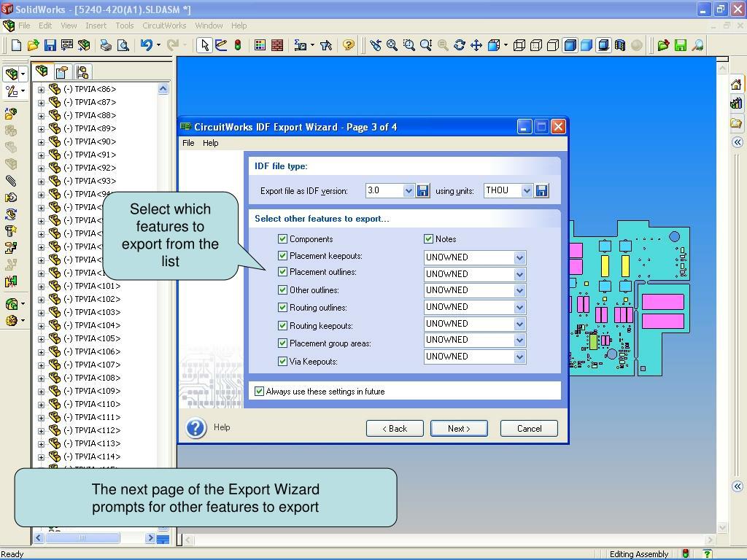Click the Zoom to Fit icon
Image resolution: width=747 pixels, height=560 pixels.
pos(392,45)
